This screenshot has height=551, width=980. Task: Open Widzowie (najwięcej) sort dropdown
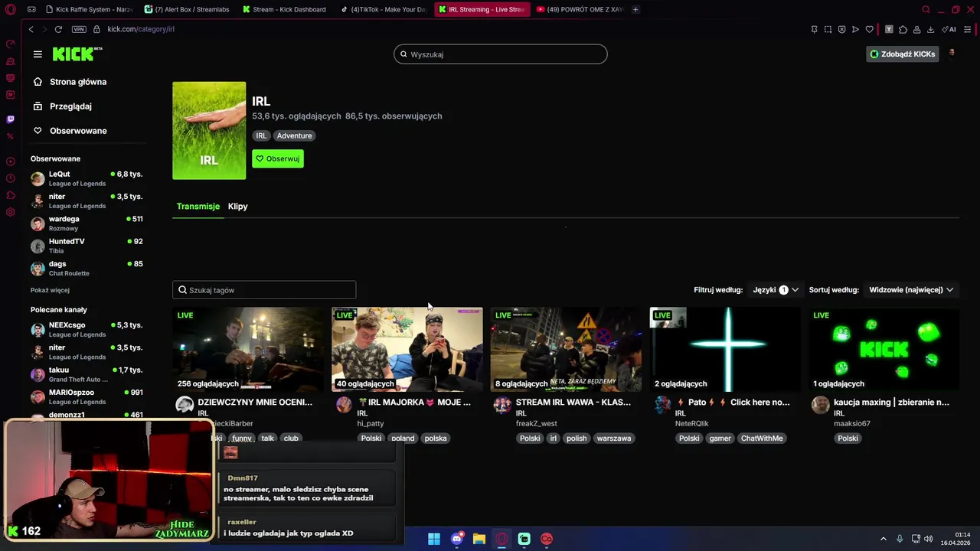click(x=911, y=290)
